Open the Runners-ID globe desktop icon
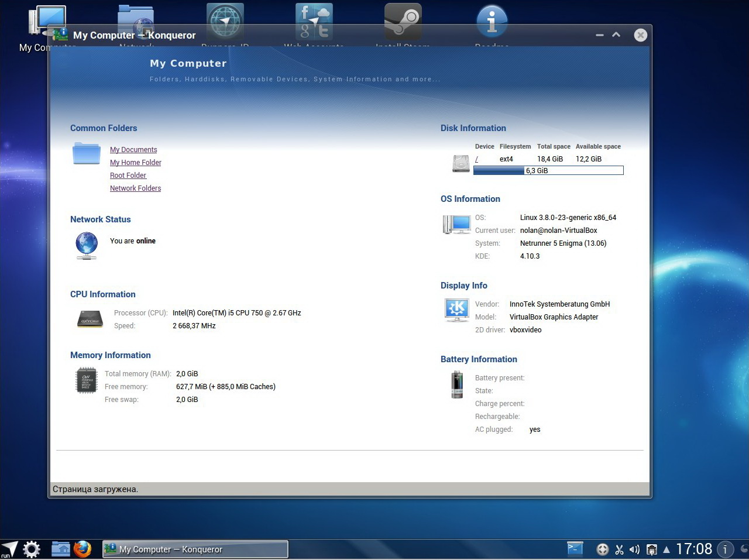 tap(225, 21)
